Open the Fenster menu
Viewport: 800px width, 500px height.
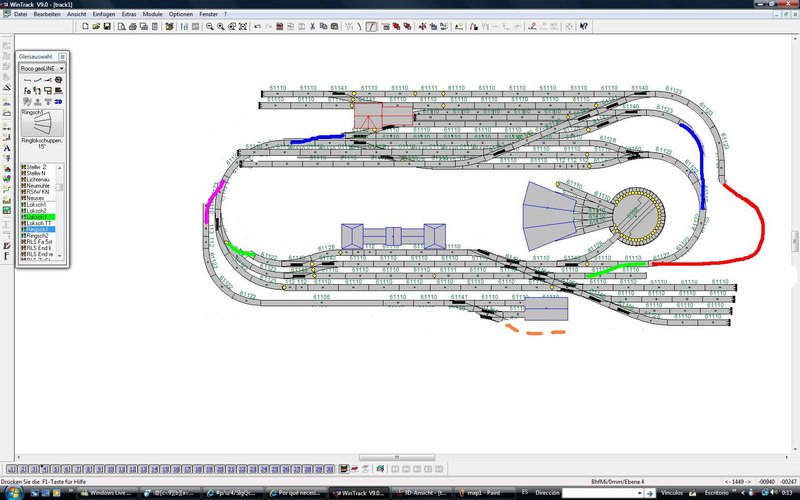click(208, 14)
